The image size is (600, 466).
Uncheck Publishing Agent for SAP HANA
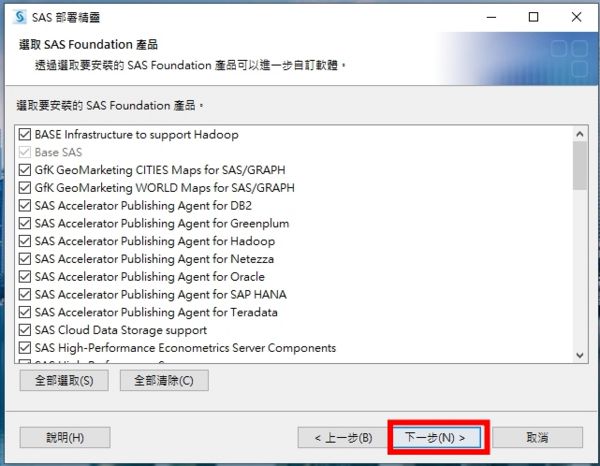[x=26, y=295]
